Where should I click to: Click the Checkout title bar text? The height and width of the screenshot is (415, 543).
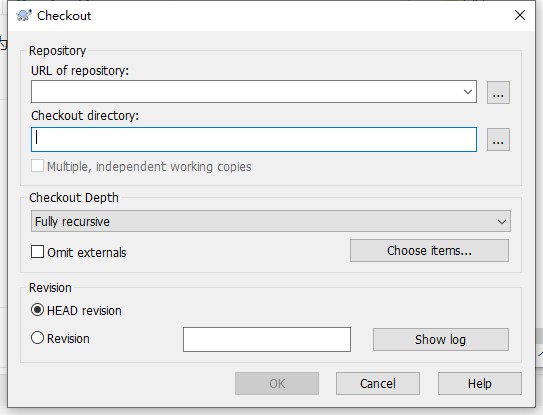tap(64, 16)
